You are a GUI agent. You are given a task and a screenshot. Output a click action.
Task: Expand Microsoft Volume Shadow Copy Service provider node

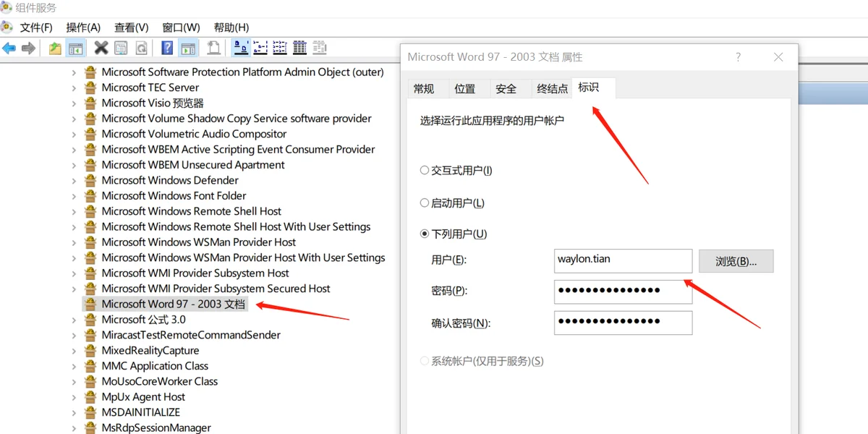click(x=74, y=119)
